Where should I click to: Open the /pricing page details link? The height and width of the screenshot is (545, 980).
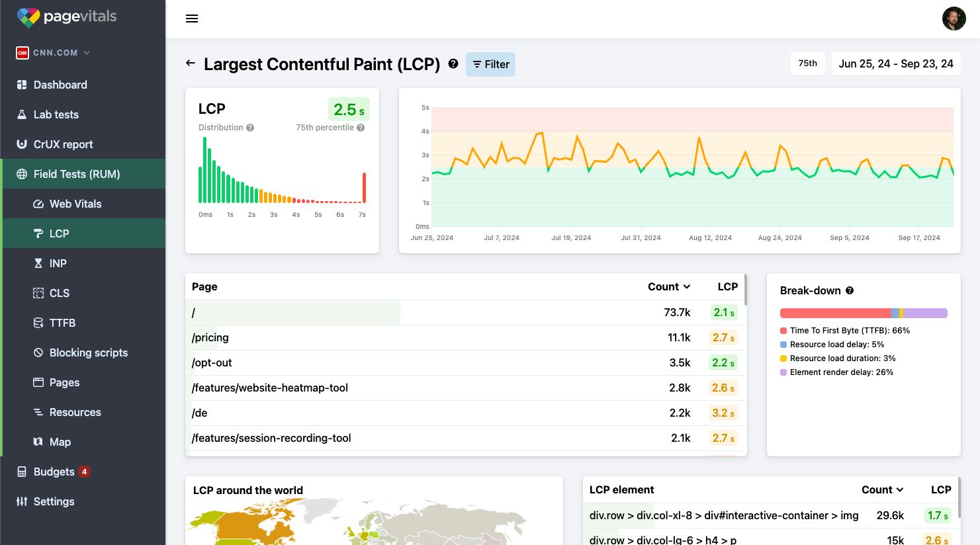209,337
